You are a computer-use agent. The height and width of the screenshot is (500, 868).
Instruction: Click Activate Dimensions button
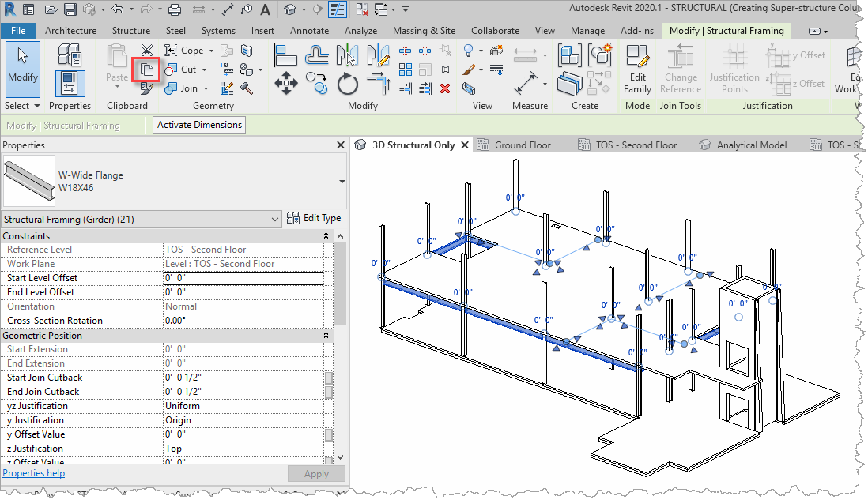pyautogui.click(x=199, y=125)
